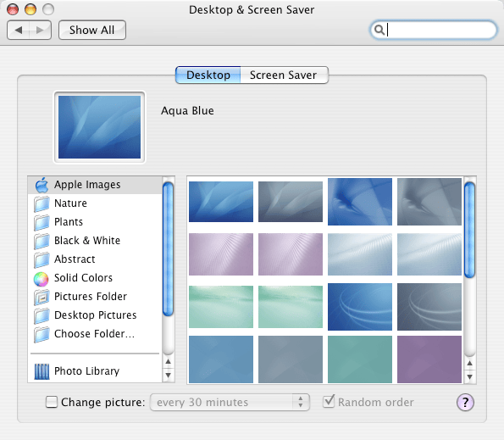The height and width of the screenshot is (440, 504).
Task: Toggle the Random order checkbox
Action: [329, 401]
